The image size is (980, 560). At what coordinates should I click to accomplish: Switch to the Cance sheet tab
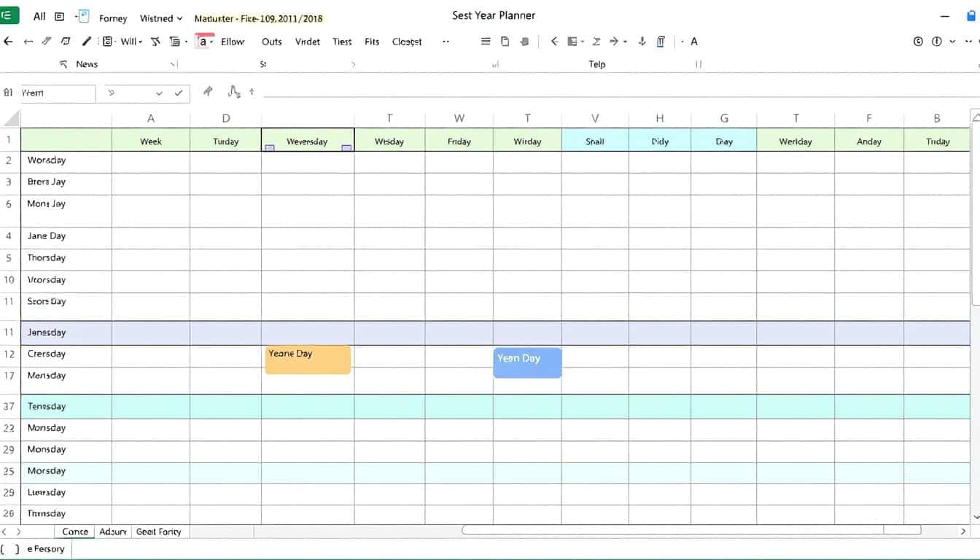click(74, 532)
